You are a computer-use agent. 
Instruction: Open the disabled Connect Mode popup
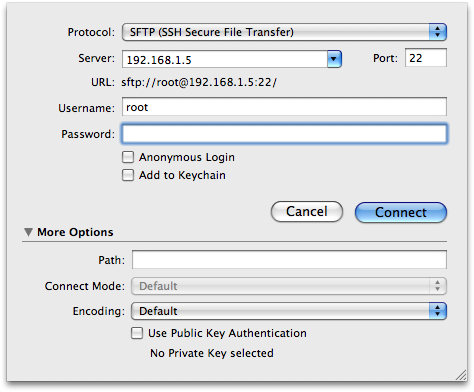289,286
